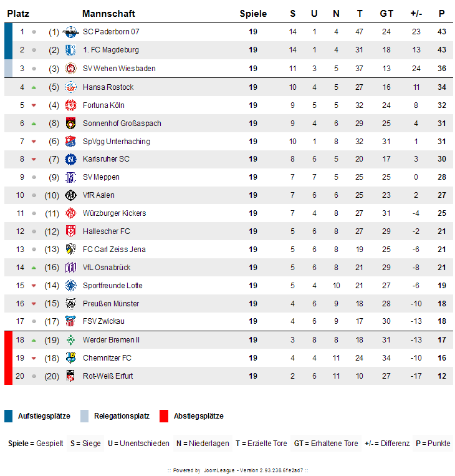455x476 pixels.
Task: Click the SC Paderborn 07 club crest
Action: pos(70,32)
